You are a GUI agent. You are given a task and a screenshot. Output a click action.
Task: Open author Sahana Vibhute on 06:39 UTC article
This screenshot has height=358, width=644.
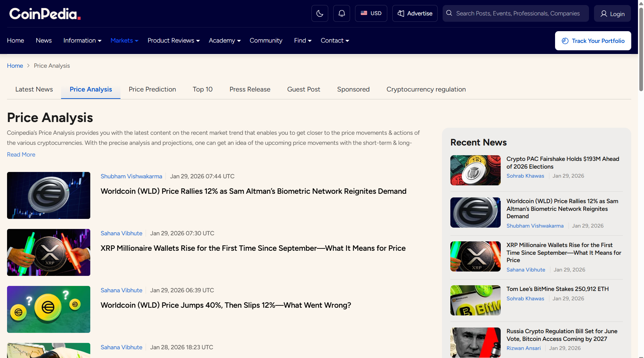coord(121,290)
